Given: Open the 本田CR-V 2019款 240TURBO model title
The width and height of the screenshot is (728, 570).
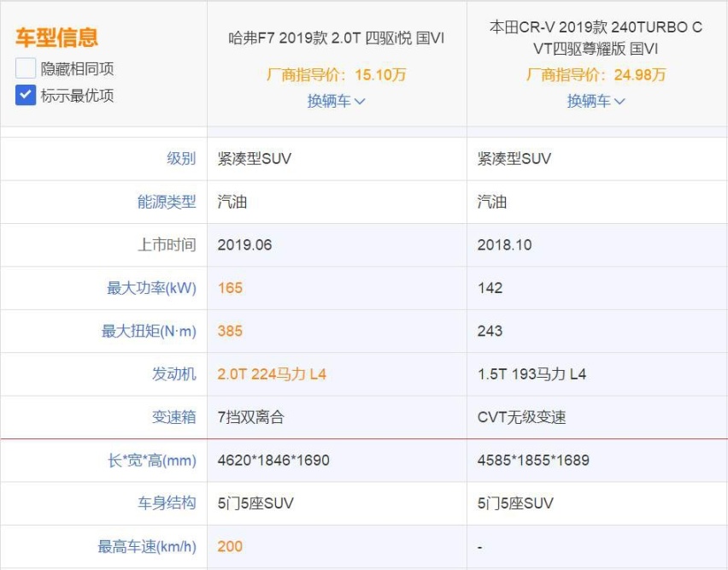Looking at the screenshot, I should (596, 38).
